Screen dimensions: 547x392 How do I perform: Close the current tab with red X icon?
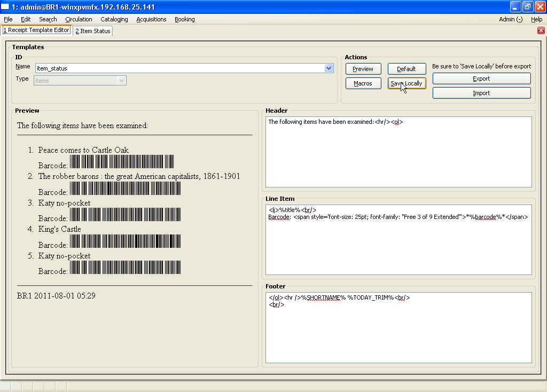coord(541,30)
